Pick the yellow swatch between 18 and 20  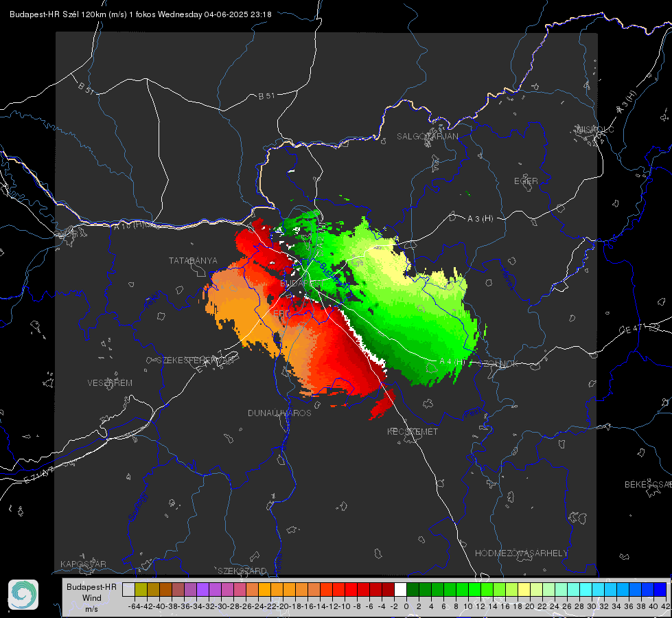524,589
